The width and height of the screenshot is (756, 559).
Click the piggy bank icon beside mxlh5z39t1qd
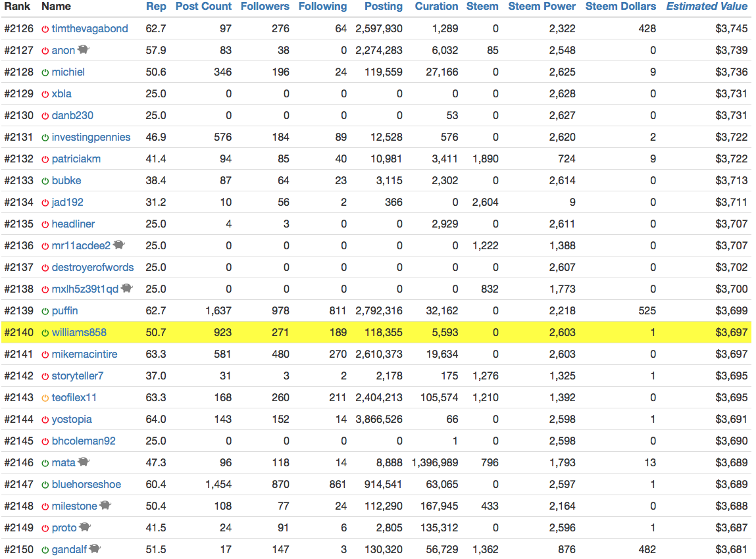pos(127,288)
